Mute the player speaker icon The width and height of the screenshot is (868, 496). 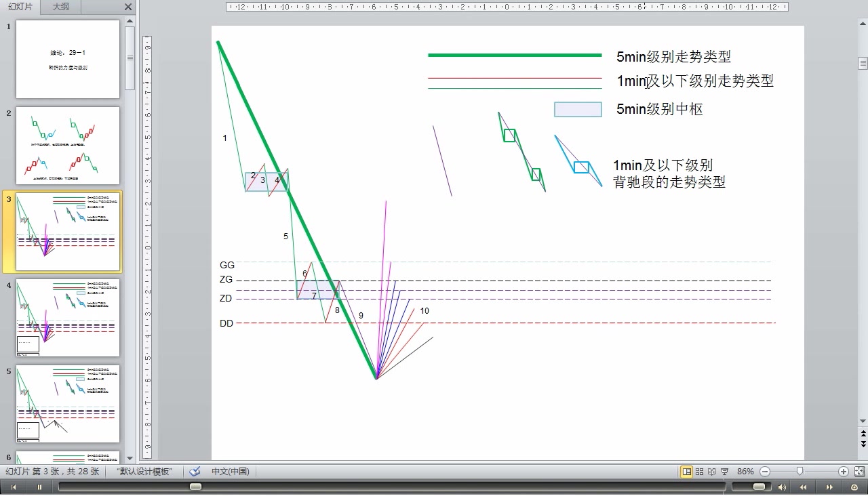[x=782, y=487]
